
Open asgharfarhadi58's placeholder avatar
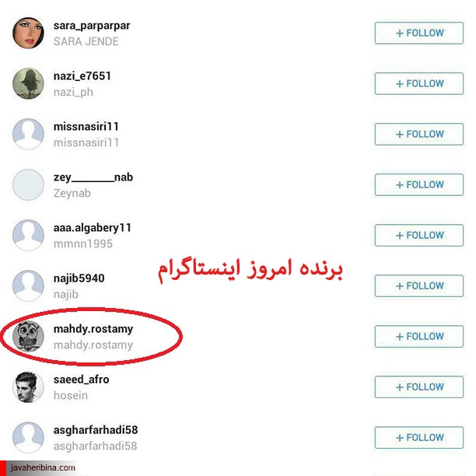click(x=28, y=437)
